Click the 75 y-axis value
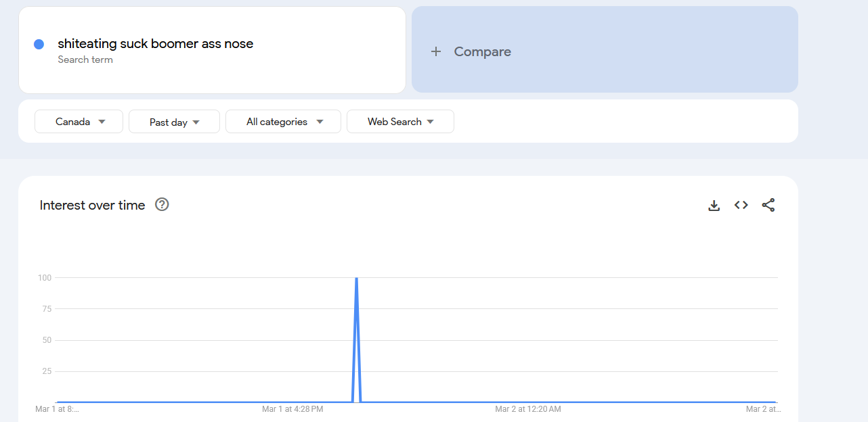868x422 pixels. click(x=47, y=309)
